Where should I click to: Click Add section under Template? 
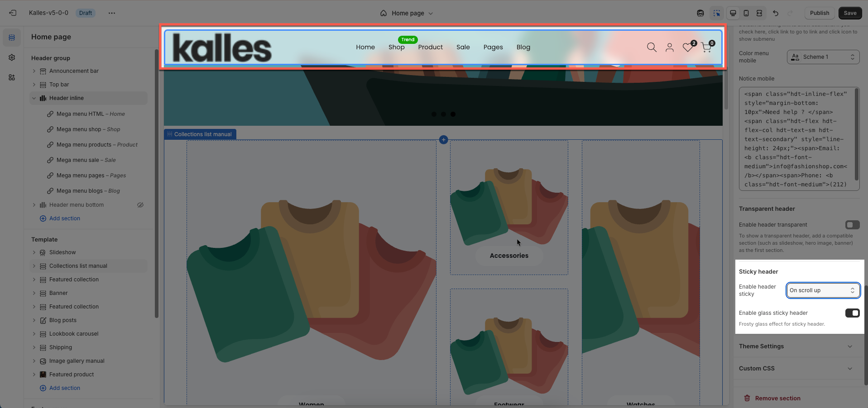[x=65, y=388]
